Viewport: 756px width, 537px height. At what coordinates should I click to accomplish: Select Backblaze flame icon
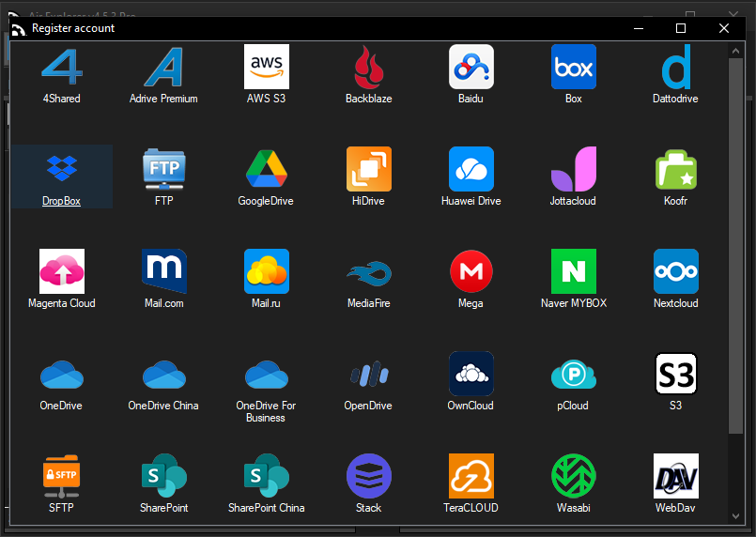(369, 67)
